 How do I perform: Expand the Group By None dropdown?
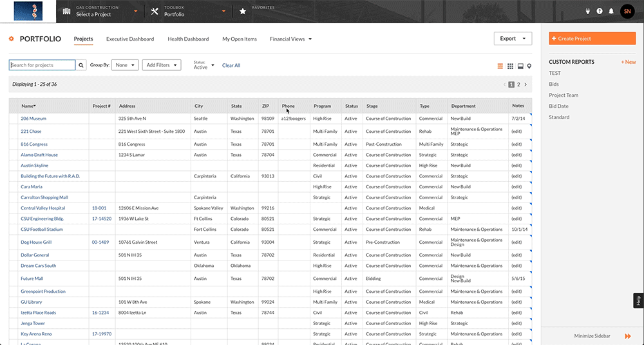point(125,65)
